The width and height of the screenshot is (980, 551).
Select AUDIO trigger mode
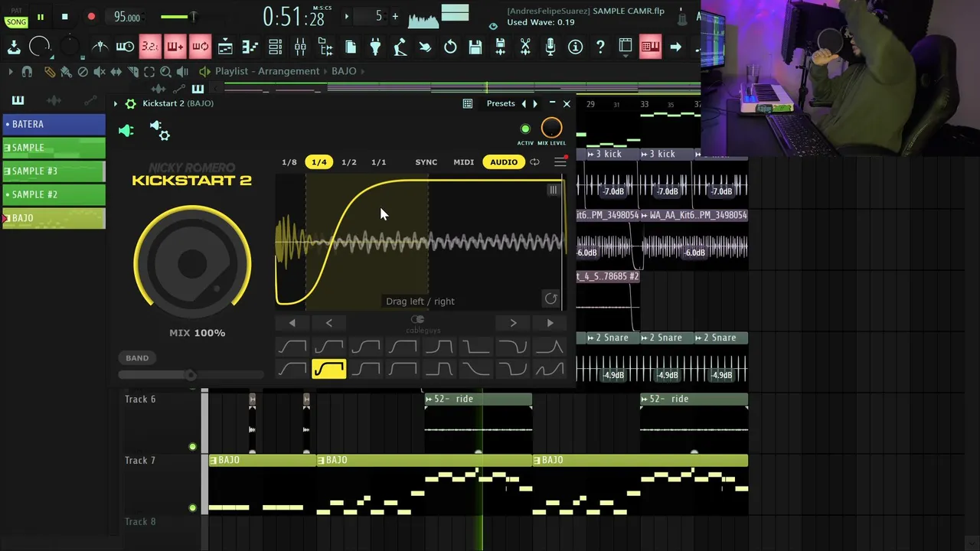point(504,162)
